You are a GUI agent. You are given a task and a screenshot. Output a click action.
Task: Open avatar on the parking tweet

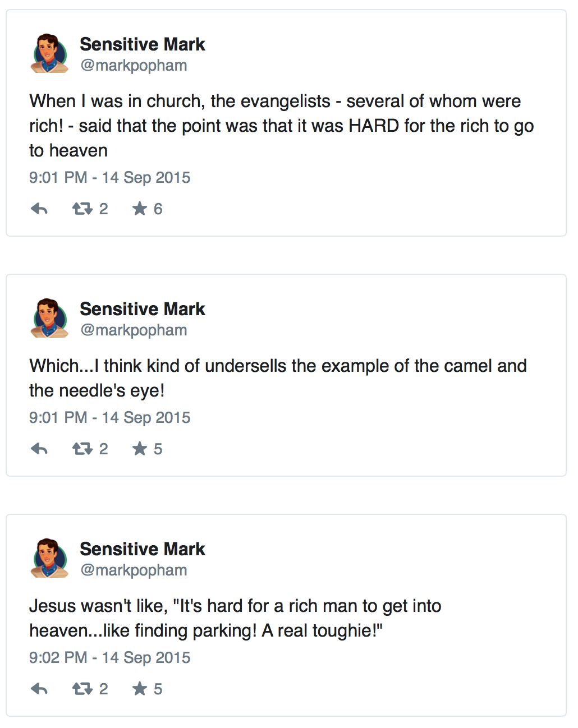pyautogui.click(x=49, y=559)
